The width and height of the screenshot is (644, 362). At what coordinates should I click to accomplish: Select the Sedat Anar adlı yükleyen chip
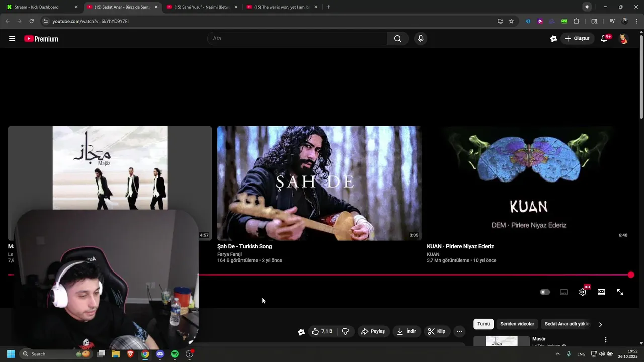point(568,324)
